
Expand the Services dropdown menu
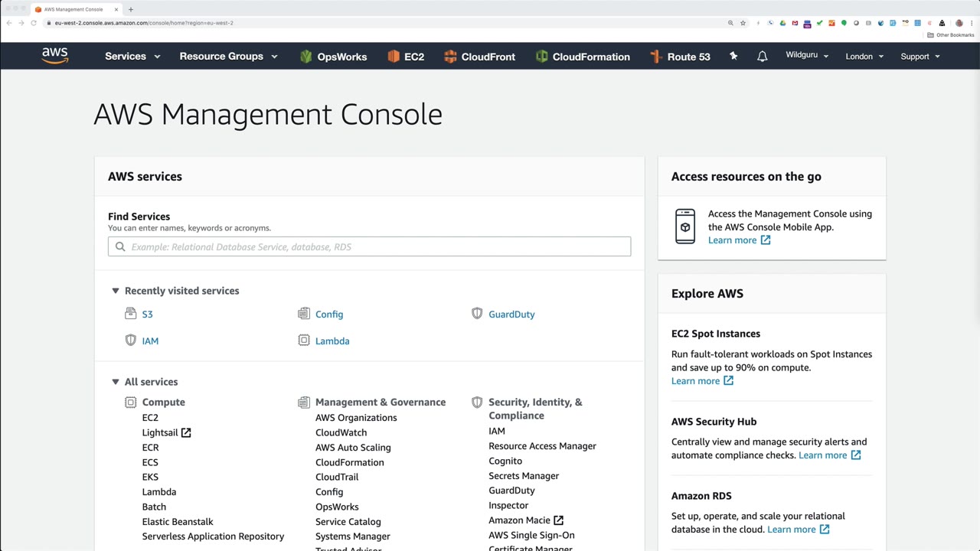[x=132, y=57]
